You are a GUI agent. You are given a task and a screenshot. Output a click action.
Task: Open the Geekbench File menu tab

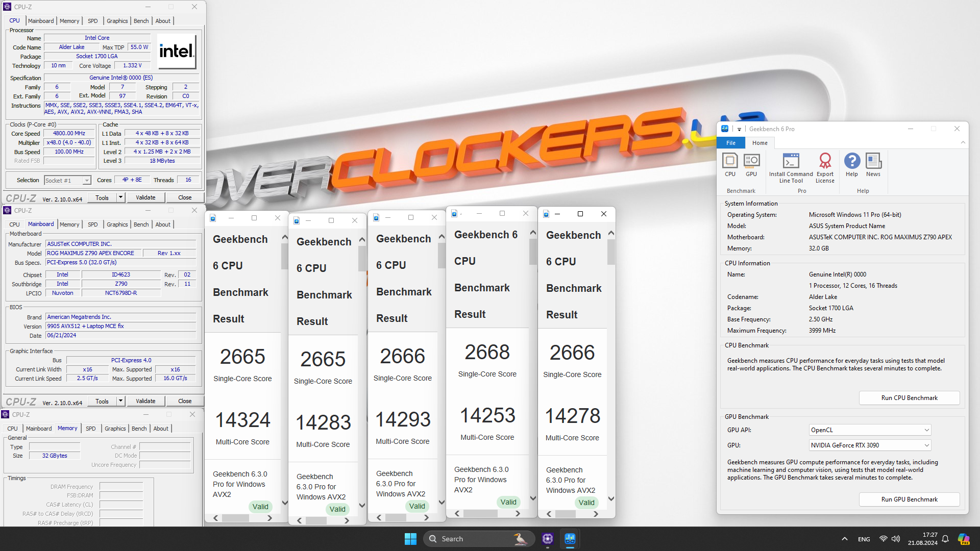pos(731,143)
